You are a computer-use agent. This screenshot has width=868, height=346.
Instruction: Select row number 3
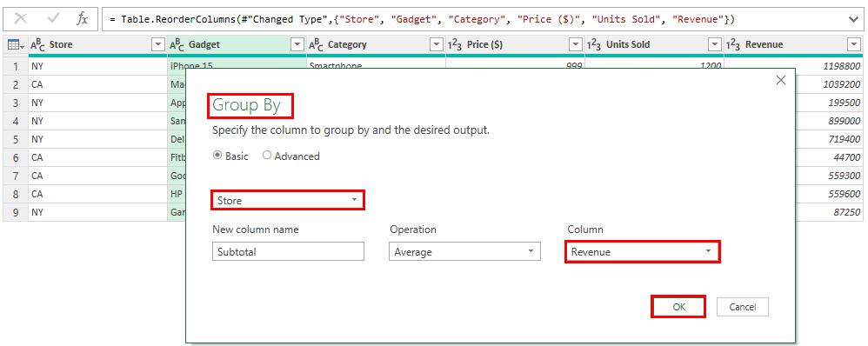pos(16,103)
